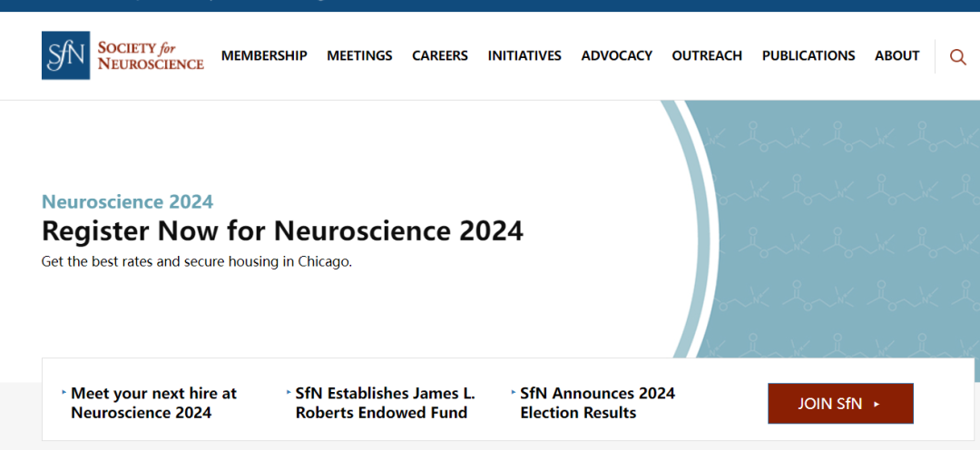Read about James L. Roberts Endowed Fund
The image size is (980, 450).
point(385,403)
